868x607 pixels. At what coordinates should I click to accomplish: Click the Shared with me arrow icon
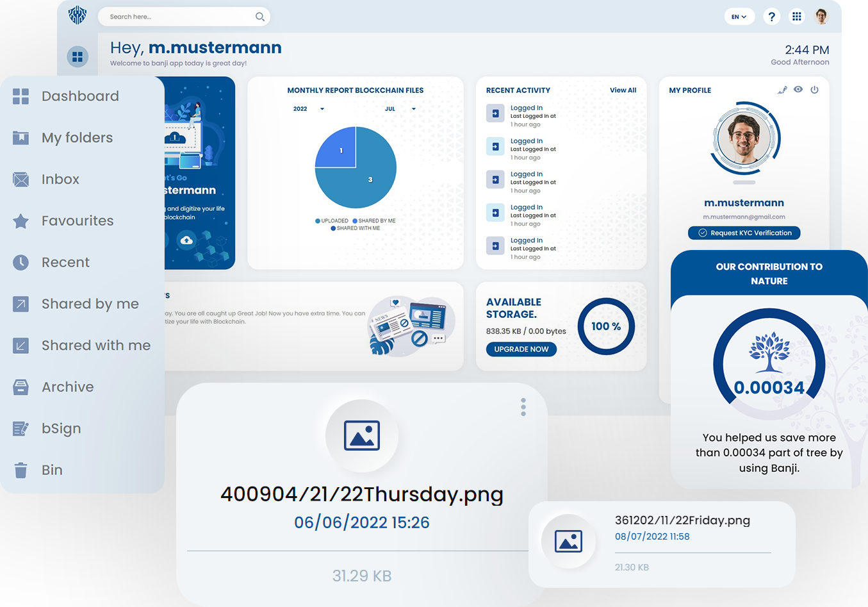pyautogui.click(x=20, y=345)
